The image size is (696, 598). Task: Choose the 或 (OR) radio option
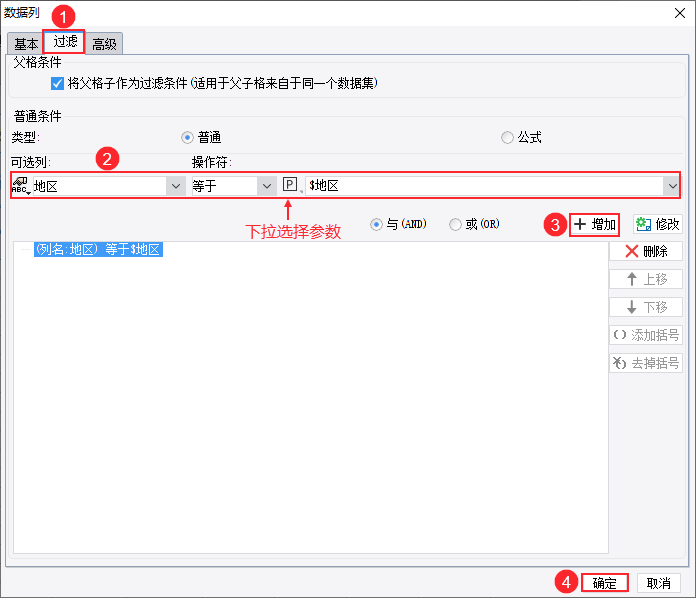pos(455,225)
